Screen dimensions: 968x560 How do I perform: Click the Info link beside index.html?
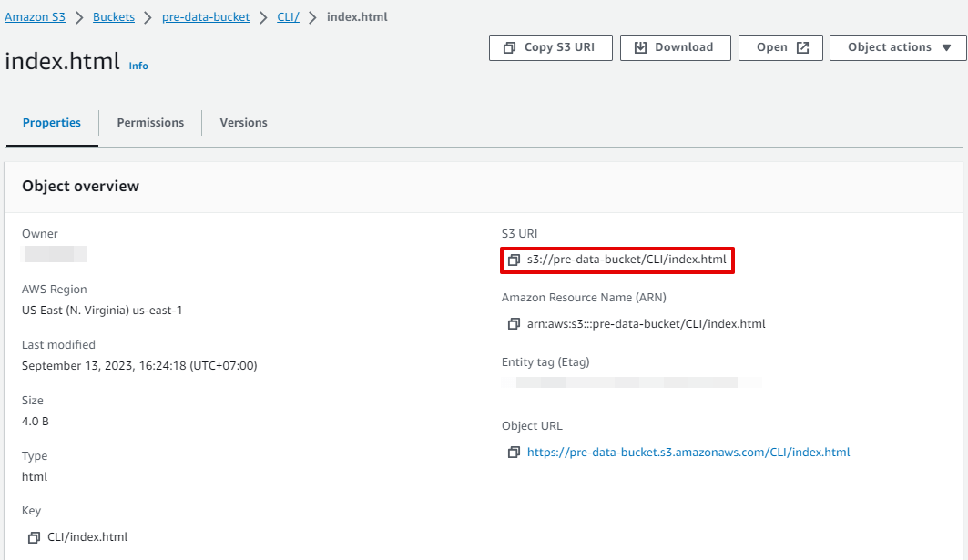click(138, 66)
